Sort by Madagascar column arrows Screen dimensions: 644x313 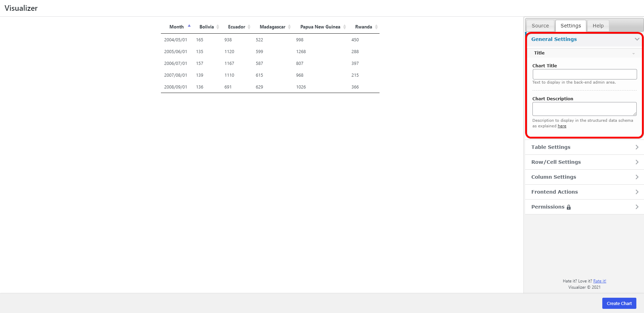(289, 27)
